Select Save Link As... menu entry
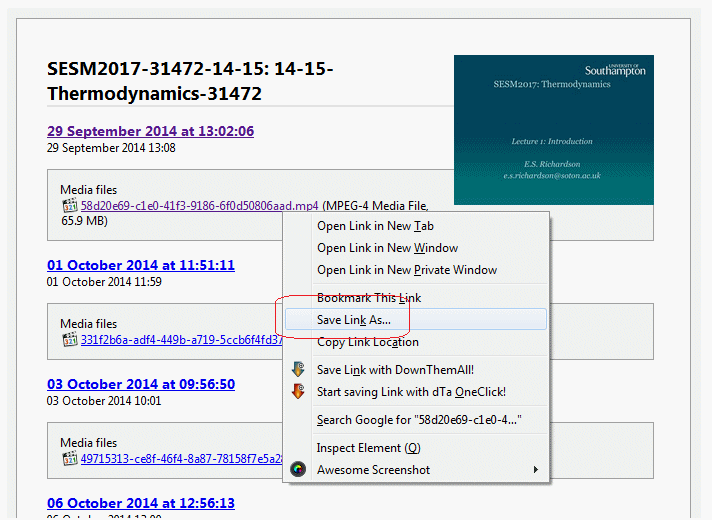 (354, 320)
